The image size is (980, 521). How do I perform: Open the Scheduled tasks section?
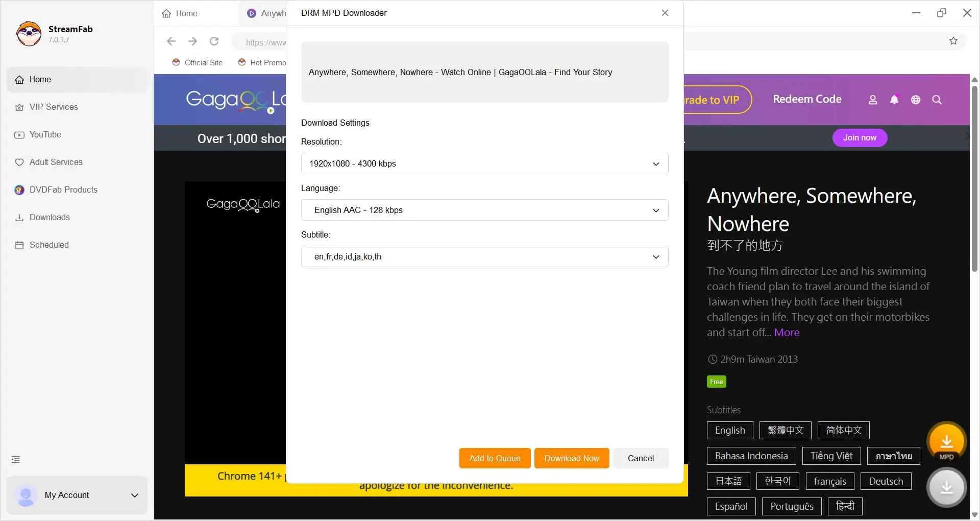[77, 245]
